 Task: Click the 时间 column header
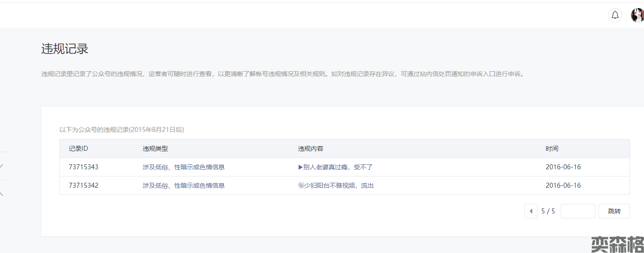coord(552,149)
